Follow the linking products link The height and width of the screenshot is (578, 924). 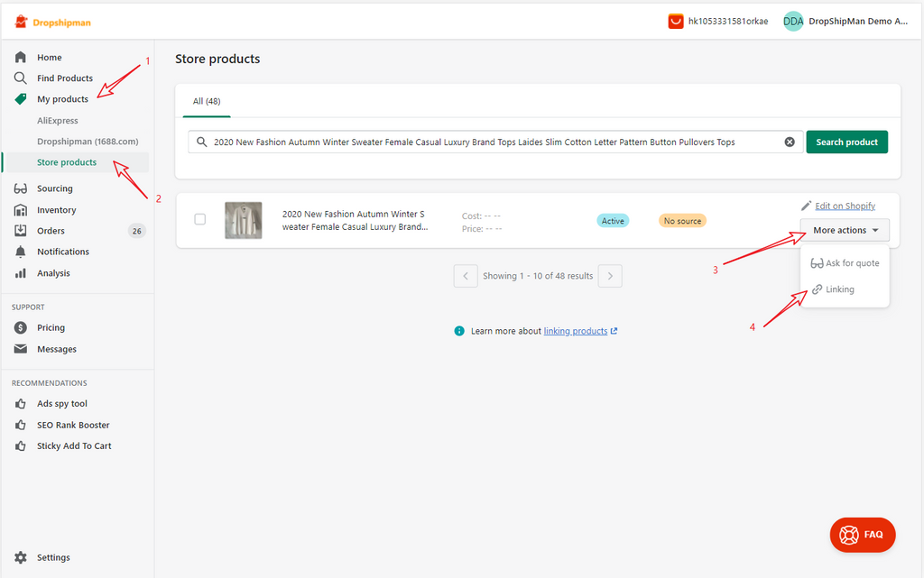[x=575, y=331]
